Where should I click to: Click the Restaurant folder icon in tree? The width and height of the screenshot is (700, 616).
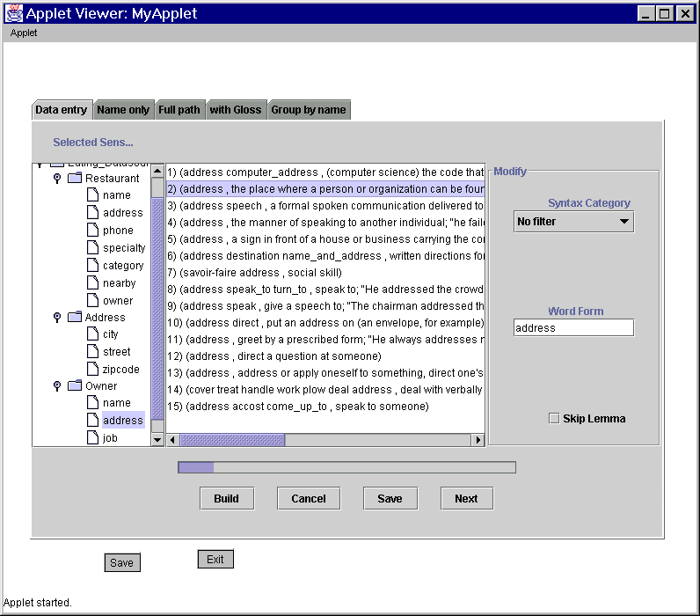74,179
